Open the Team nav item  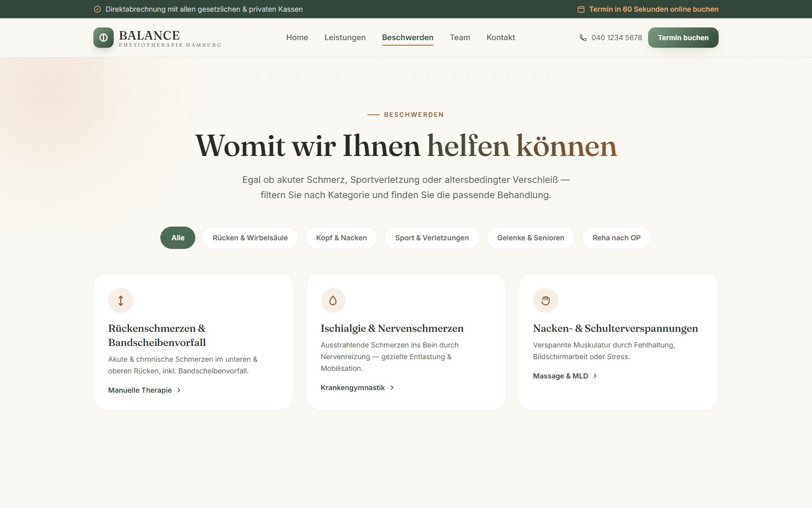pyautogui.click(x=460, y=38)
